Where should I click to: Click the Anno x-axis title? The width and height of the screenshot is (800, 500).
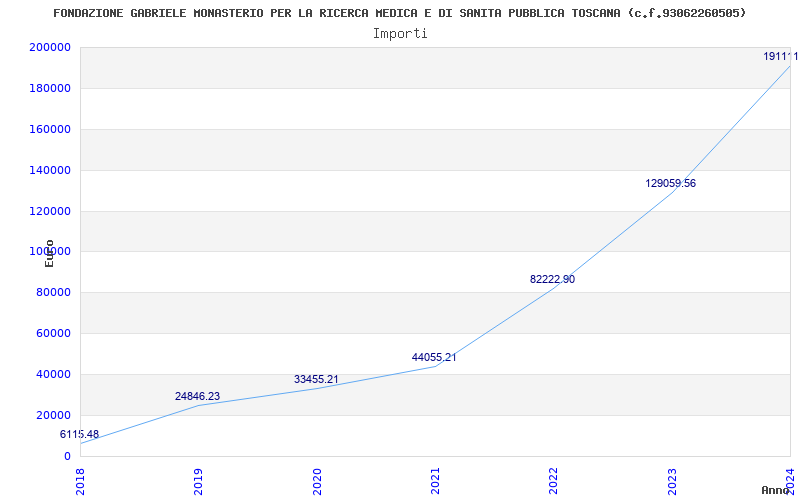pyautogui.click(x=776, y=490)
